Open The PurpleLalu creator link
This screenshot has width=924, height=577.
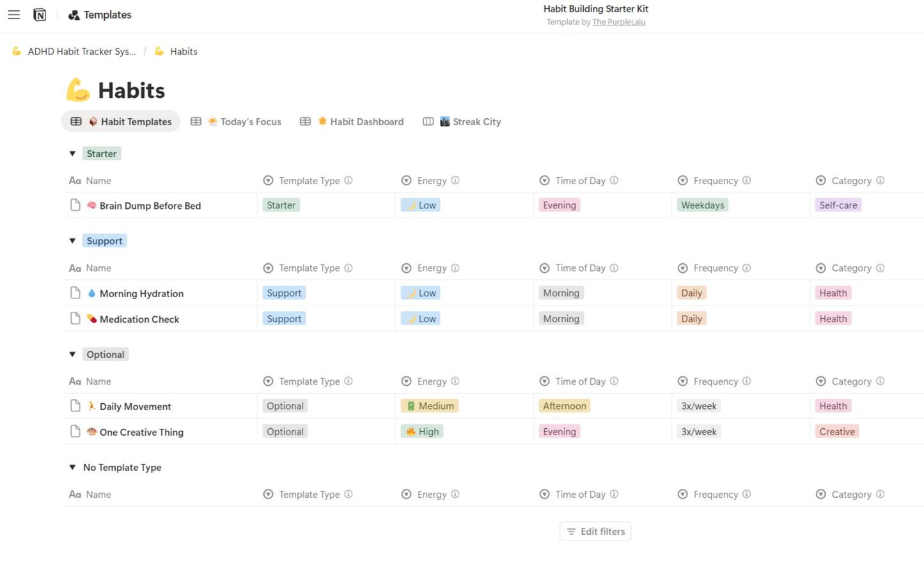[618, 22]
